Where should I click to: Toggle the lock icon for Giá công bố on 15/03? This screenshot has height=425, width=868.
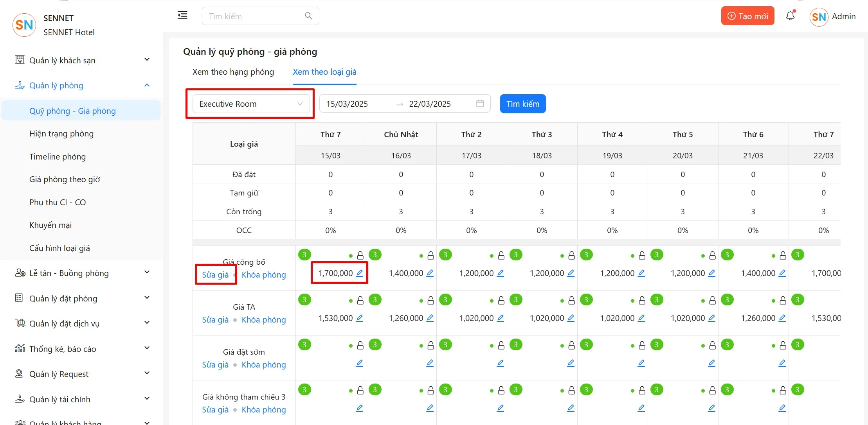coord(360,256)
